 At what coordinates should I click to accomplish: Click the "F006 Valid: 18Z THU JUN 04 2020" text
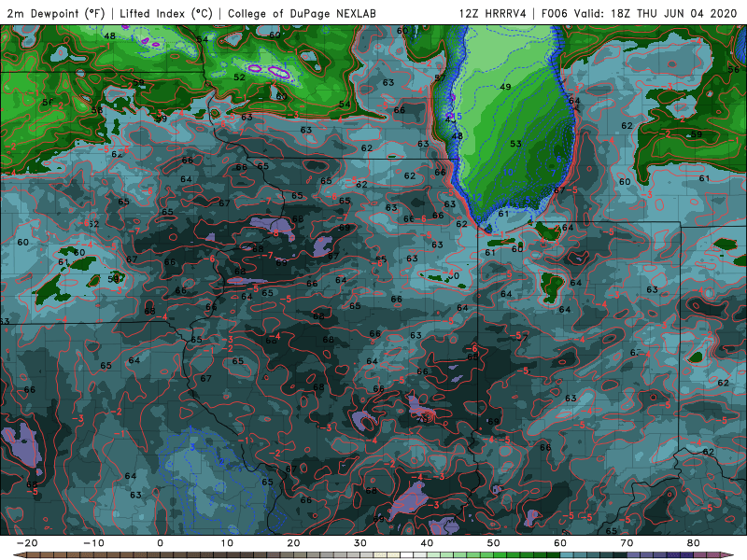tap(640, 13)
